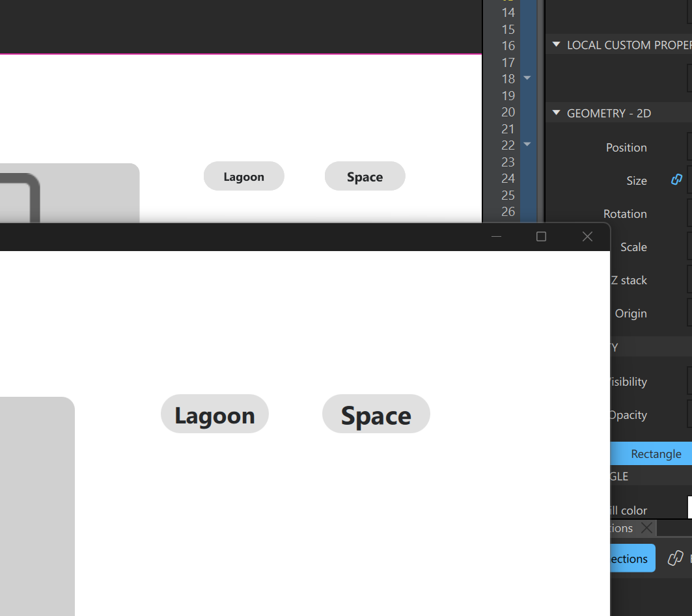Screen dimensions: 692x616
Task: Minimize the preview window
Action: [x=497, y=237]
